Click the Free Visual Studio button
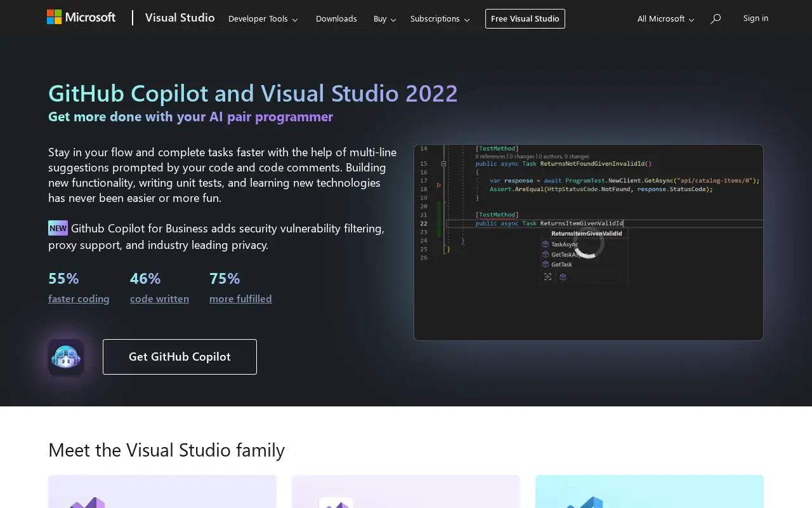Image resolution: width=812 pixels, height=508 pixels. pyautogui.click(x=525, y=19)
